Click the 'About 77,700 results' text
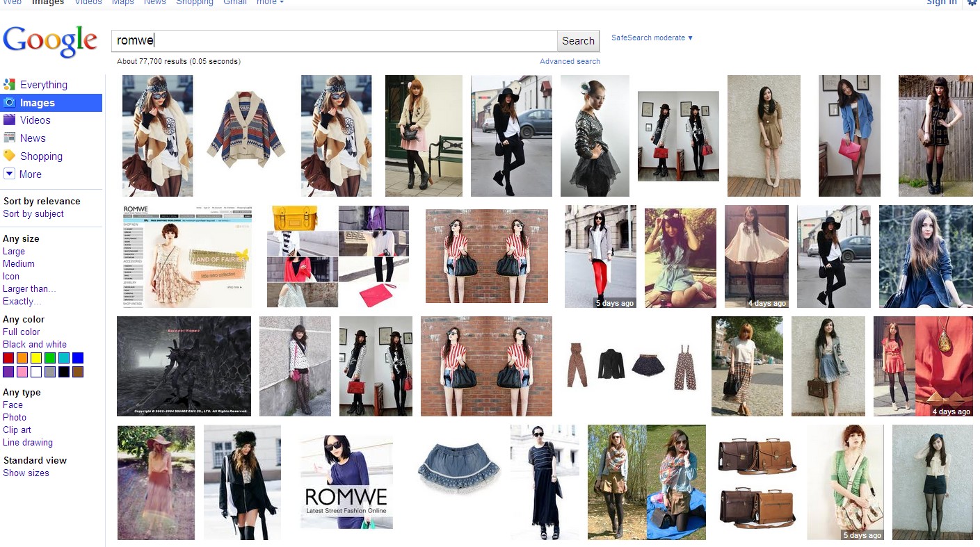 point(179,61)
